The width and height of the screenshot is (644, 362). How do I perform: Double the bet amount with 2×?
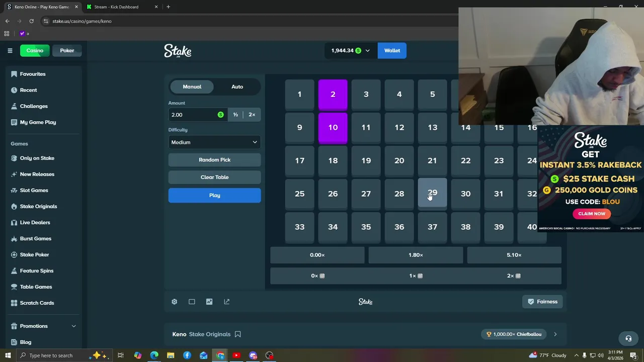[x=252, y=115]
